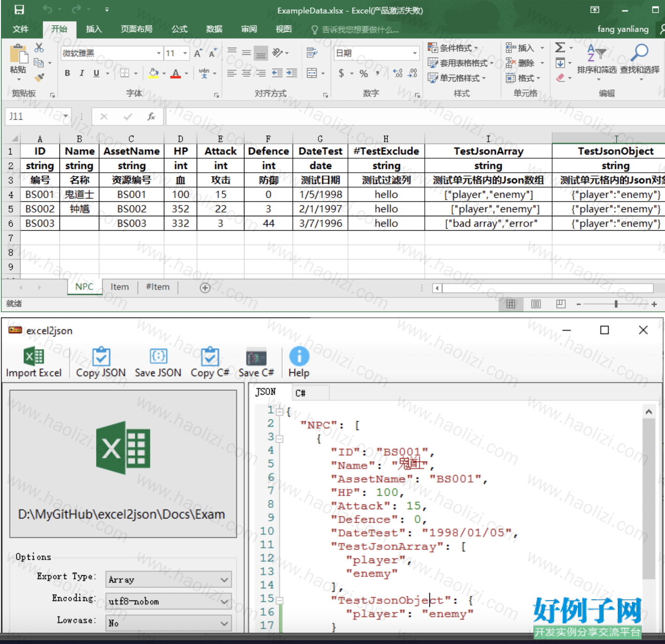Image resolution: width=665 pixels, height=644 pixels.
Task: Open the number format dropdown (日期)
Action: pyautogui.click(x=415, y=53)
